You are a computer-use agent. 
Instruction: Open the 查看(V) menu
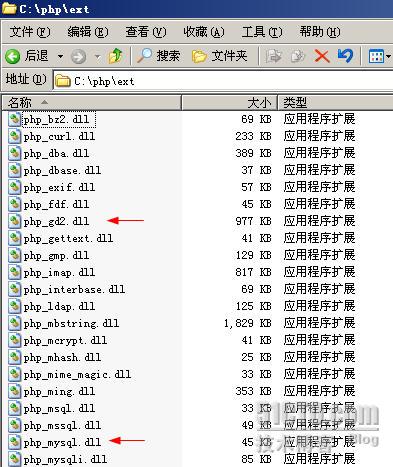click(x=146, y=32)
